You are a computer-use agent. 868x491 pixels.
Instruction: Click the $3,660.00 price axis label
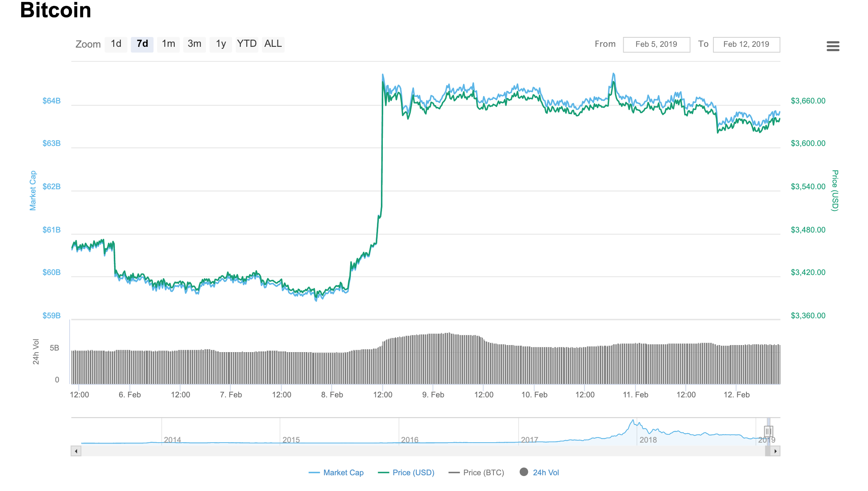[808, 101]
